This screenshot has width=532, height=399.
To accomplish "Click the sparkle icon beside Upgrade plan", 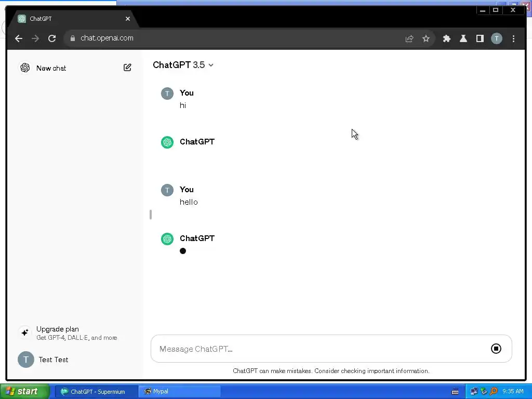I will click(25, 333).
